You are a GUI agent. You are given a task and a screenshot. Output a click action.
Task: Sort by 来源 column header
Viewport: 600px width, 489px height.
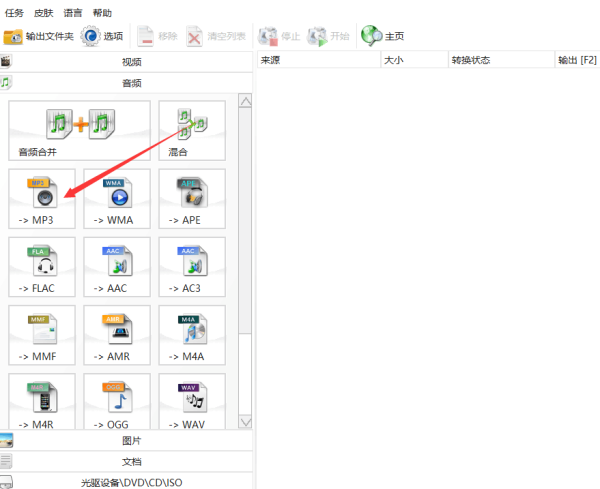click(319, 60)
